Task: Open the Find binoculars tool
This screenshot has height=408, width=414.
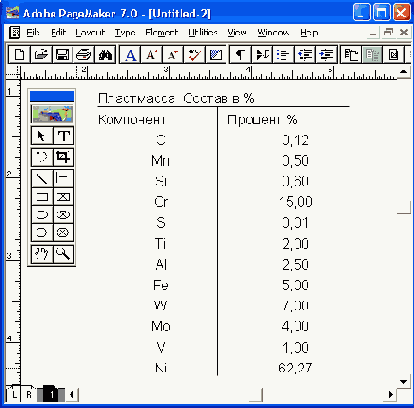Action: coord(105,54)
